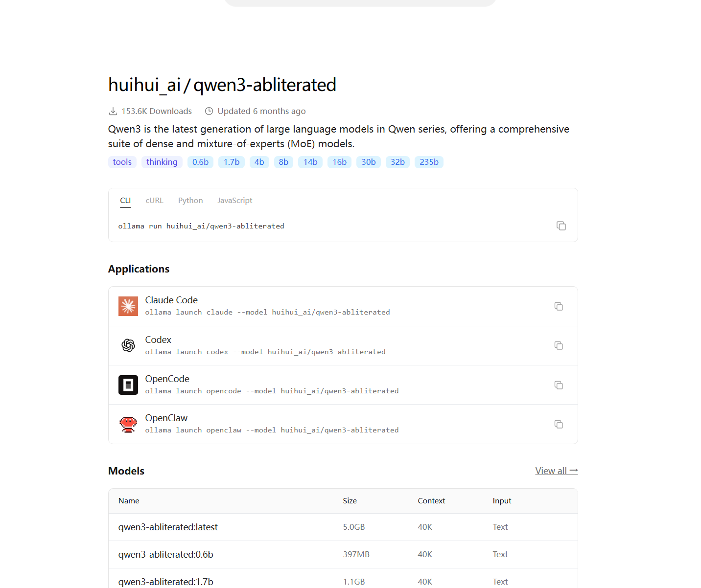
Task: Copy the Codex launch command
Action: (559, 345)
